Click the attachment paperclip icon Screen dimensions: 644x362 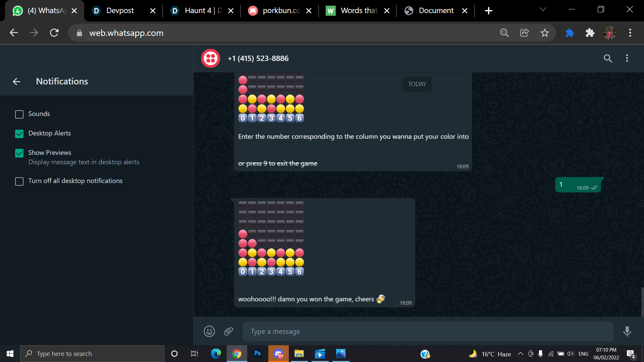coord(228,331)
